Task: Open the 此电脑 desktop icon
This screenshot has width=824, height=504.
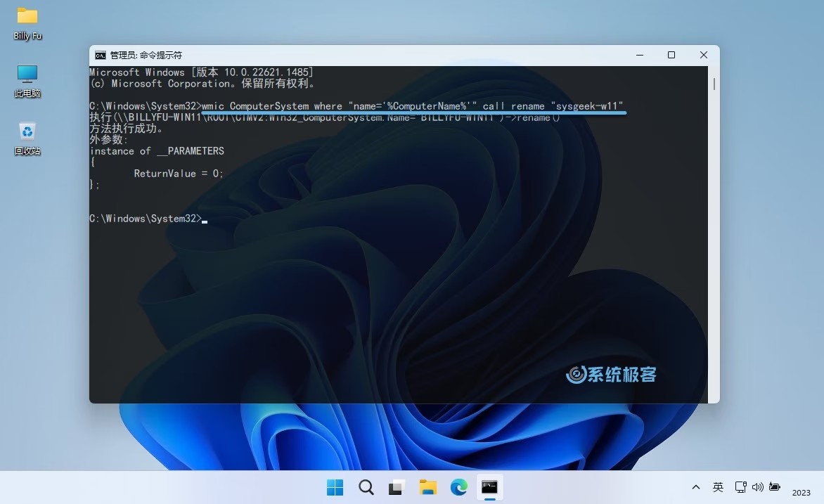Action: 27,81
